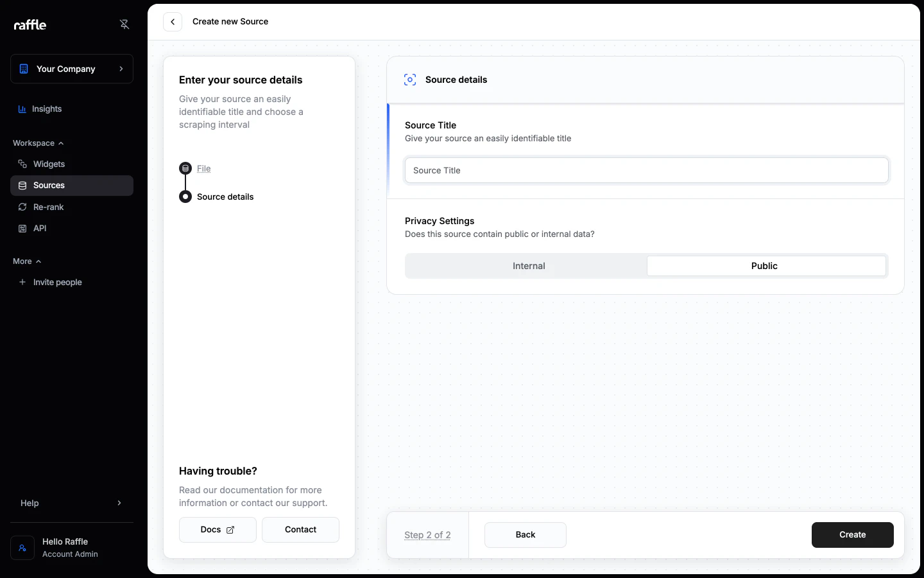Click the Insights chart icon
This screenshot has width=924, height=578.
(x=22, y=109)
